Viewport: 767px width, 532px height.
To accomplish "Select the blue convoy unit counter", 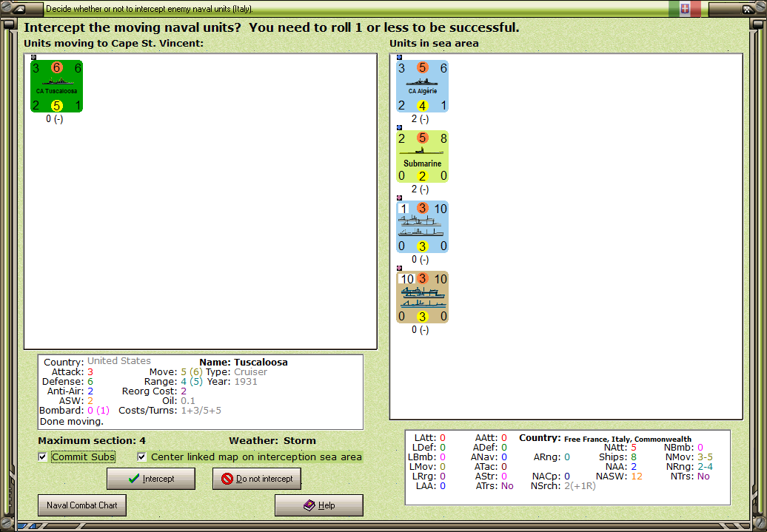I will click(422, 227).
